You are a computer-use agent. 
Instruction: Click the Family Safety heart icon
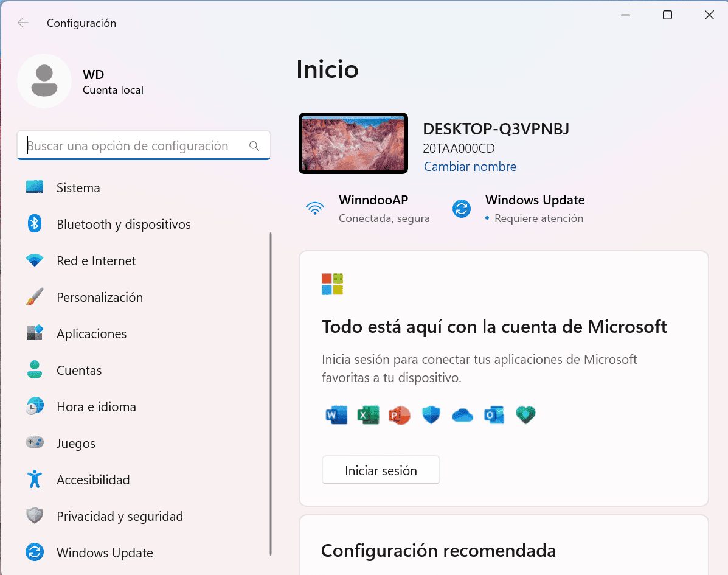click(525, 415)
